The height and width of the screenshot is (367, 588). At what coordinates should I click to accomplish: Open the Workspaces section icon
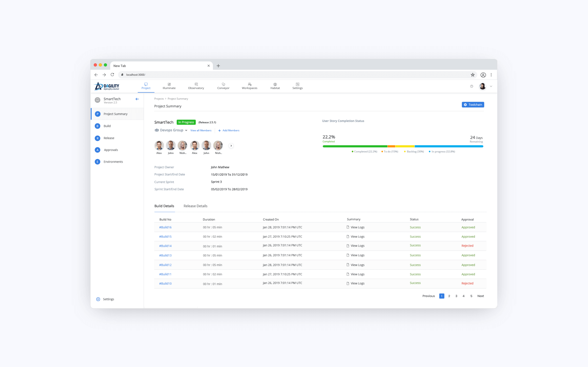(249, 84)
